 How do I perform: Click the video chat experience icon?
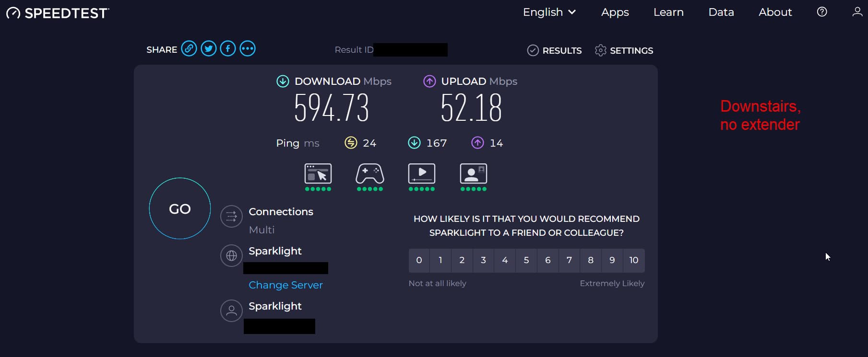(x=474, y=173)
